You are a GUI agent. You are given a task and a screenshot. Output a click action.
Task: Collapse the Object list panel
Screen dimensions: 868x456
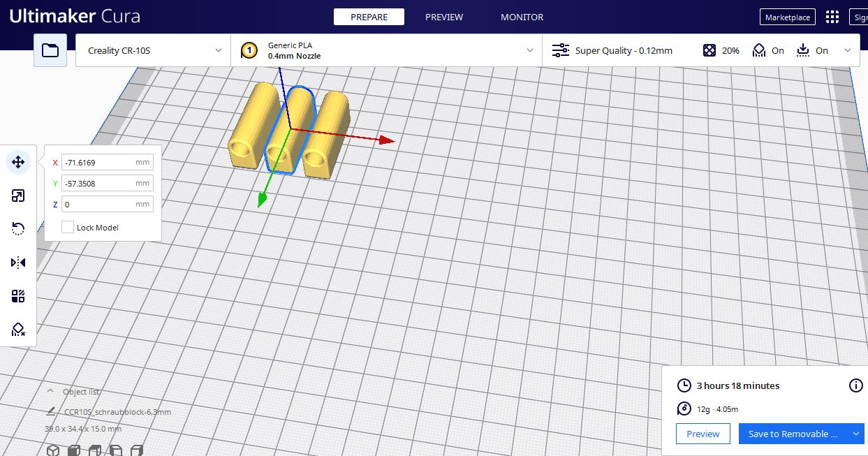[x=50, y=392]
